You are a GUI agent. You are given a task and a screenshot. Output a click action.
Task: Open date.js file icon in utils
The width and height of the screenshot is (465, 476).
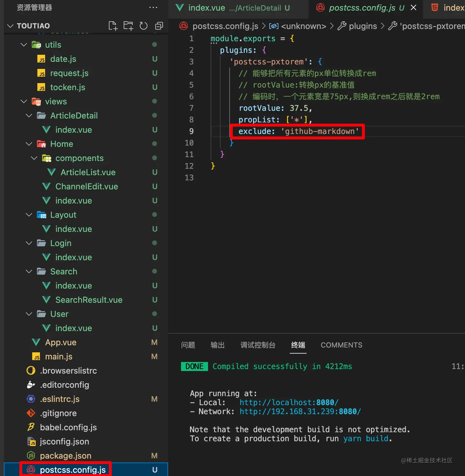click(42, 59)
